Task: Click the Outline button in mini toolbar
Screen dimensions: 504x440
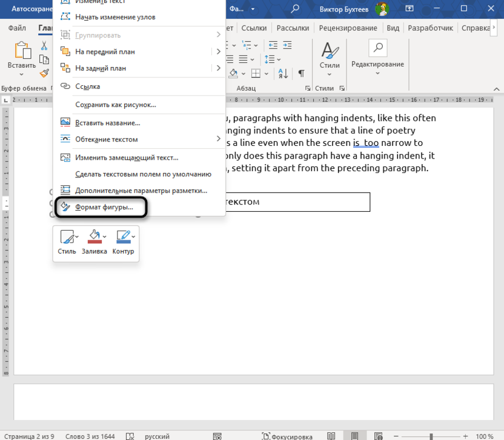Action: [x=123, y=241]
